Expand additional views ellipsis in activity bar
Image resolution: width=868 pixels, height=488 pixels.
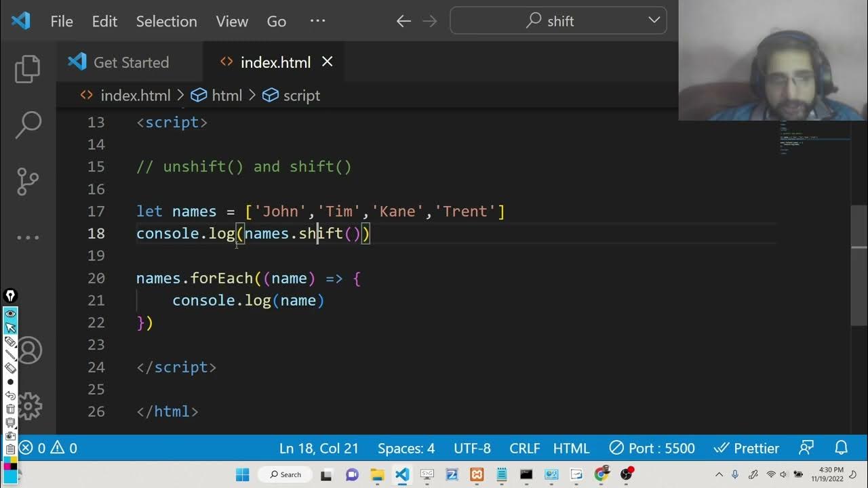28,237
